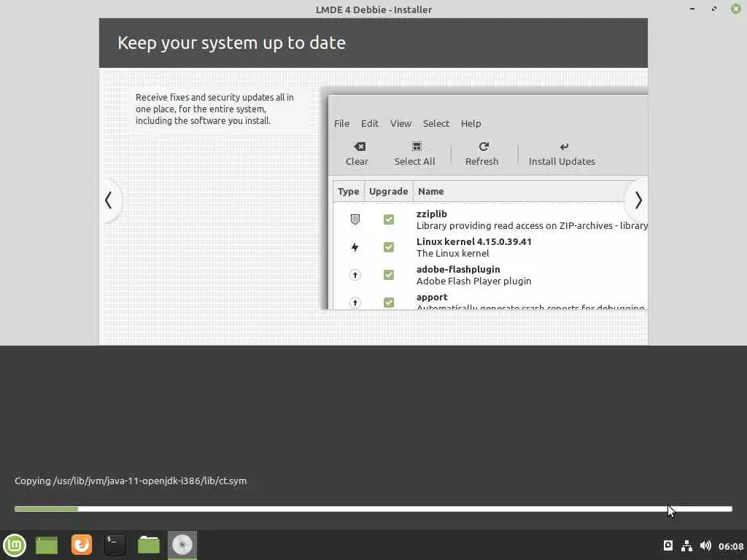This screenshot has width=747, height=560.
Task: Open the Edit menu
Action: (x=370, y=123)
